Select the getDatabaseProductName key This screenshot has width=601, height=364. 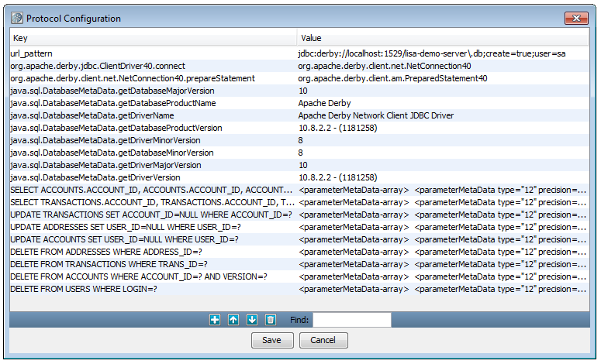click(x=154, y=103)
